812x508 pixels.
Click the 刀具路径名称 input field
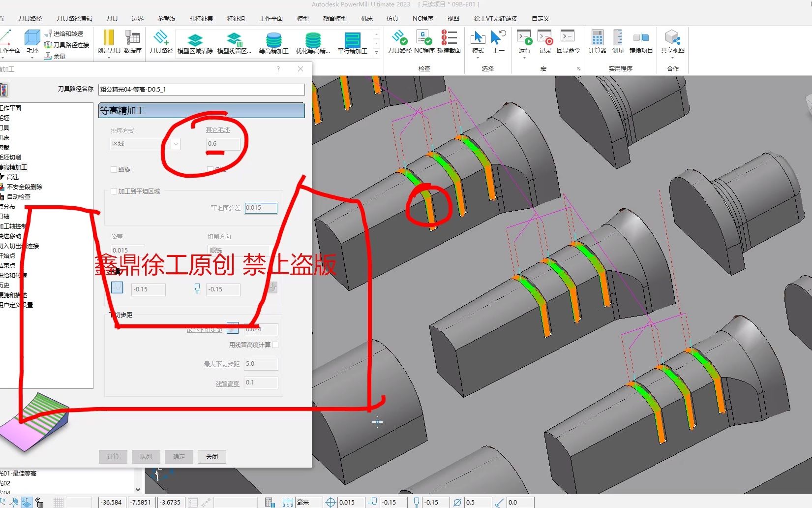coord(202,89)
